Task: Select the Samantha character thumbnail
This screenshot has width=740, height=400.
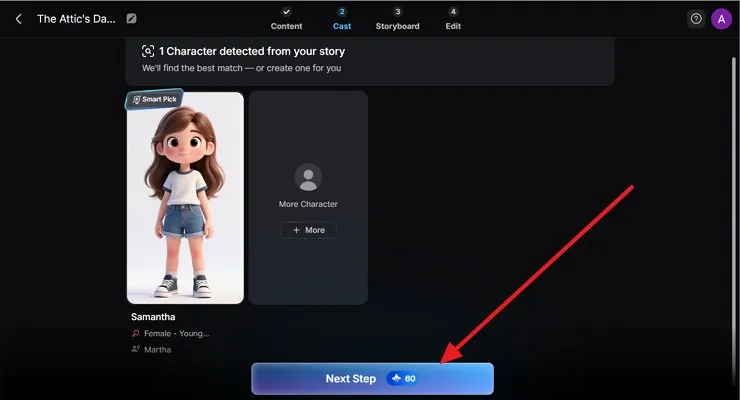Action: coord(185,198)
